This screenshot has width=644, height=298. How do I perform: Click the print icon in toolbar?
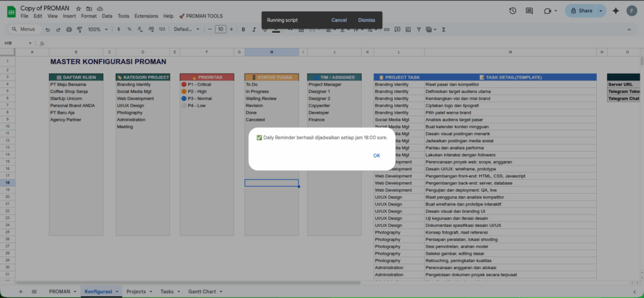69,30
